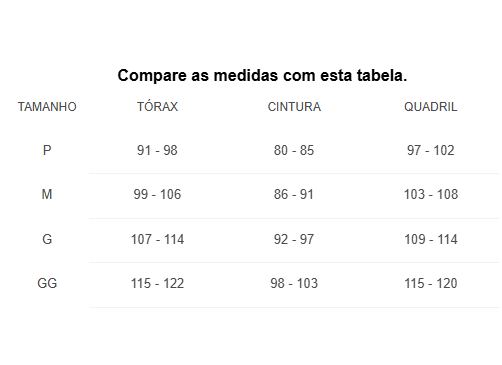Select the size GG row label
502x365 pixels.
pyautogui.click(x=47, y=283)
